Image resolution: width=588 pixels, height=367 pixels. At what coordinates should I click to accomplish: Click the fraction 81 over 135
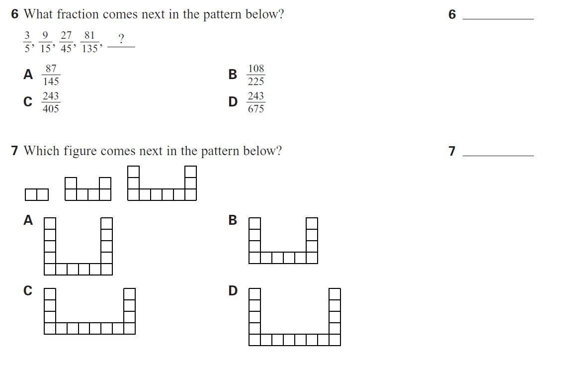pos(89,42)
